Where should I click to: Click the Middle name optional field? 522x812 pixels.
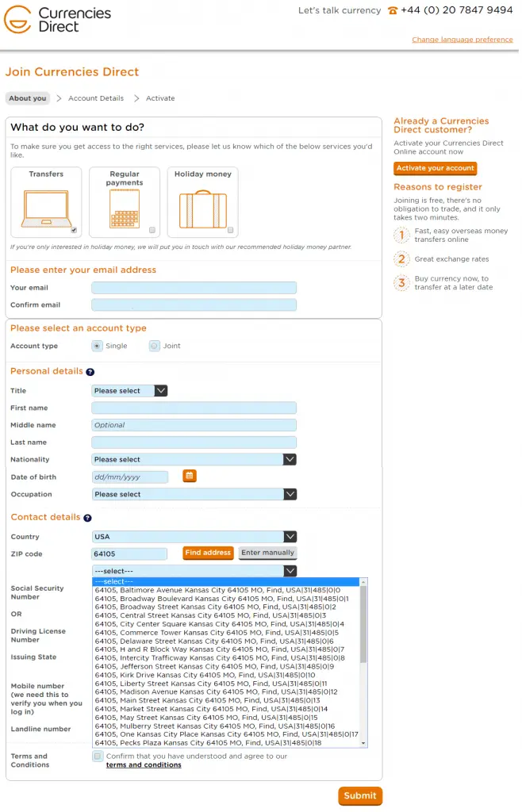pos(194,425)
